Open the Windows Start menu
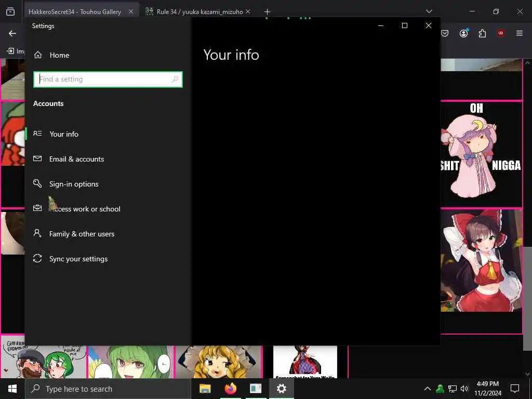This screenshot has height=399, width=532. click(12, 389)
